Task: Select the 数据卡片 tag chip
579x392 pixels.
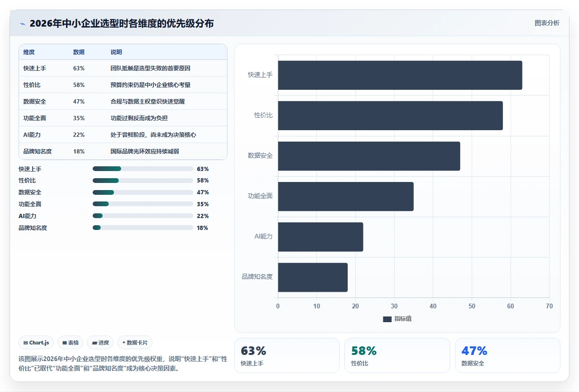Action: click(135, 343)
